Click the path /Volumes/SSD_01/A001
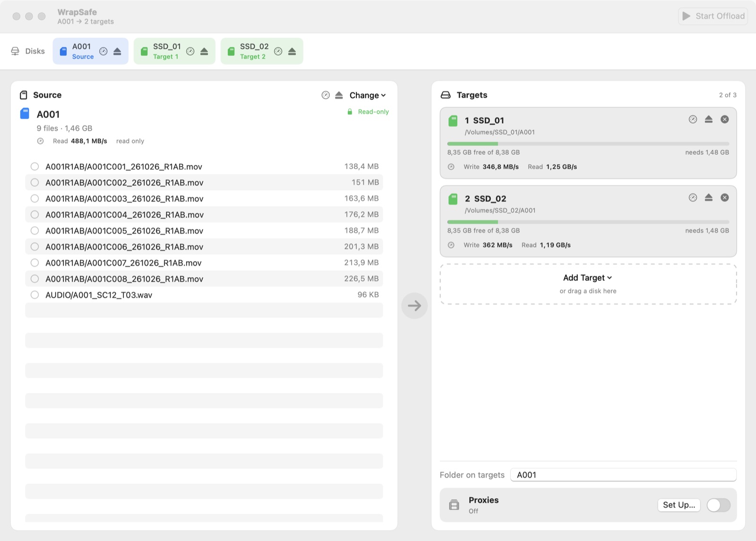Screen dimensions: 756x541 pos(500,132)
